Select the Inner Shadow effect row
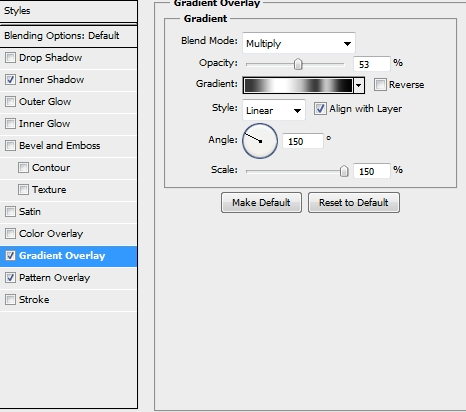This screenshot has width=466, height=412. (68, 80)
